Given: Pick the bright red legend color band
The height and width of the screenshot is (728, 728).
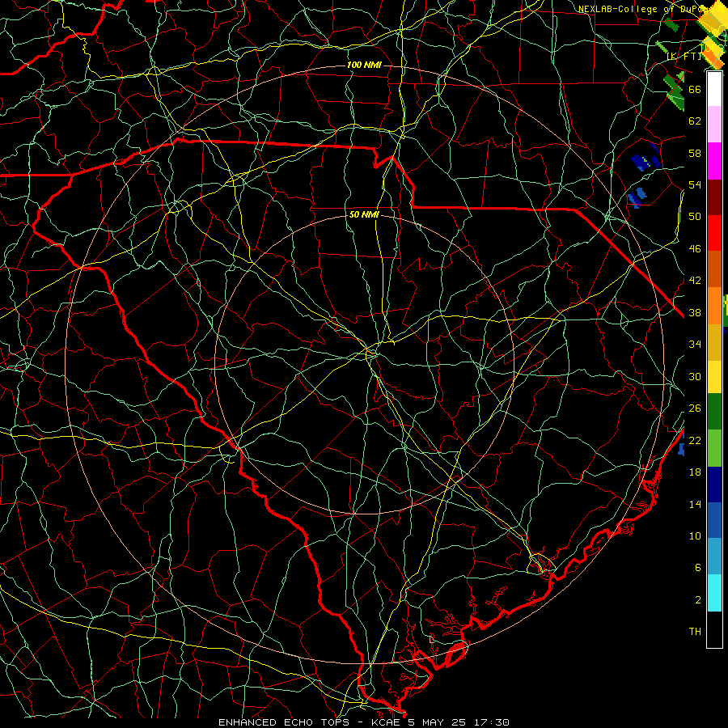Looking at the screenshot, I should [714, 233].
